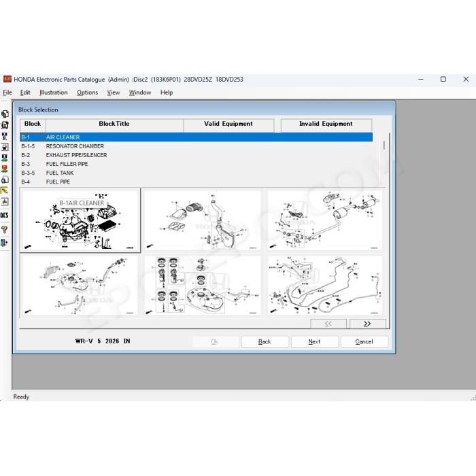Open the Illustration menu
The width and height of the screenshot is (476, 476).
point(54,92)
